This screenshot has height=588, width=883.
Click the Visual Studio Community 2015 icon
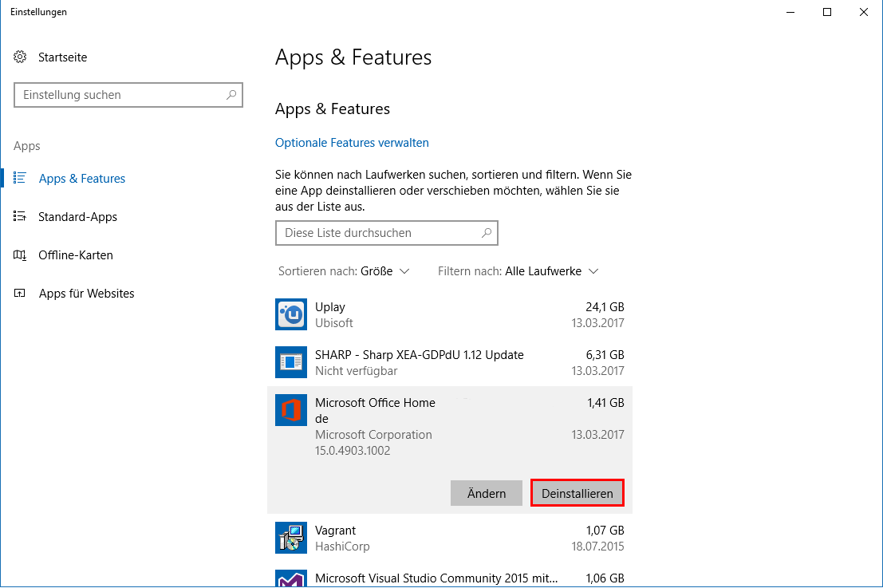coord(291,578)
